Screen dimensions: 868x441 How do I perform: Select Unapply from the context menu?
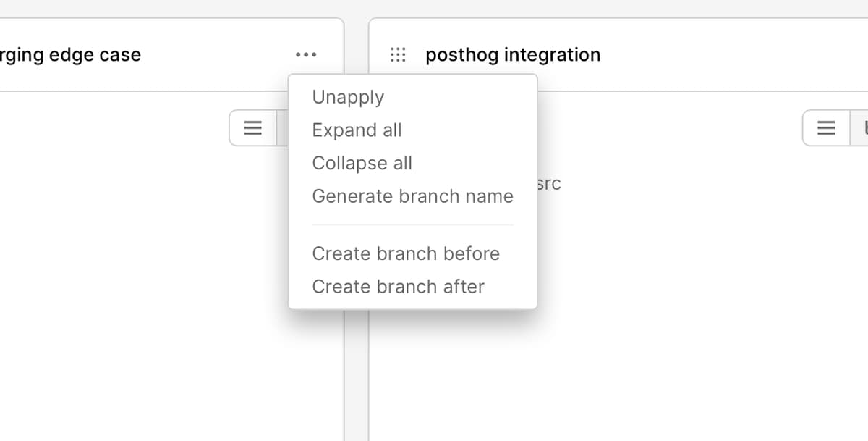click(348, 97)
